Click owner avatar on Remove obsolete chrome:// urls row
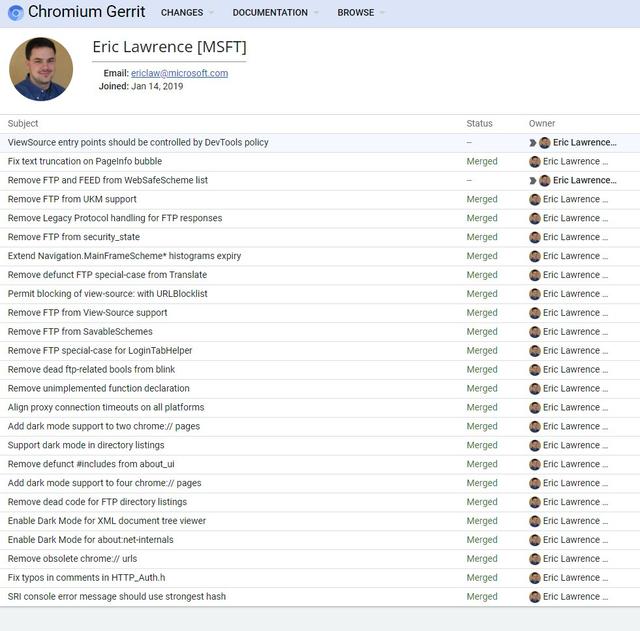The height and width of the screenshot is (631, 640). (535, 559)
